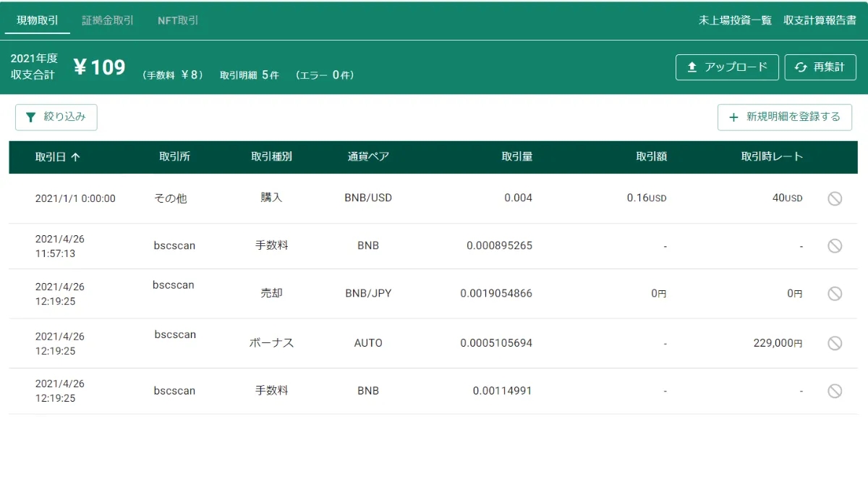Click the 取引種別 column header
The width and height of the screenshot is (868, 498).
pos(271,157)
